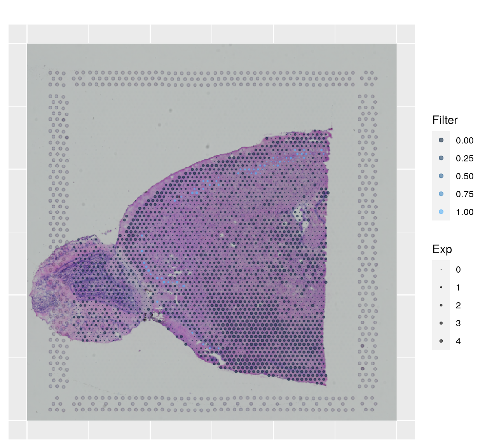Click the top-right corner fiducial marker cluster
Screen dimensions: 485x448
click(369, 79)
